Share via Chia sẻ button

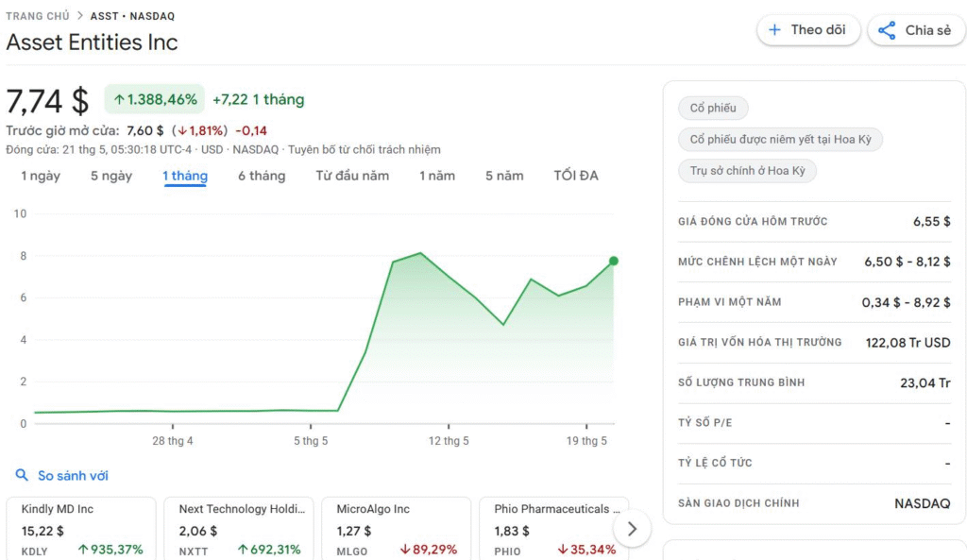click(917, 30)
